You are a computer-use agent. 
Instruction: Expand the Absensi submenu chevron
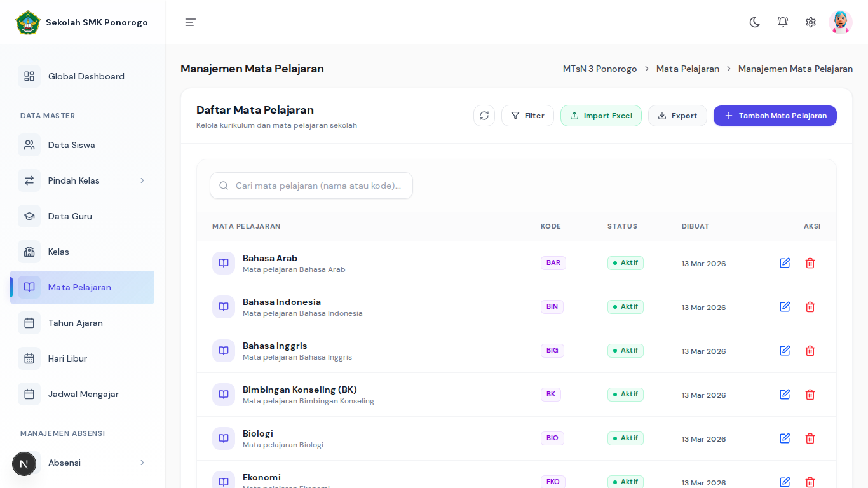coord(142,463)
